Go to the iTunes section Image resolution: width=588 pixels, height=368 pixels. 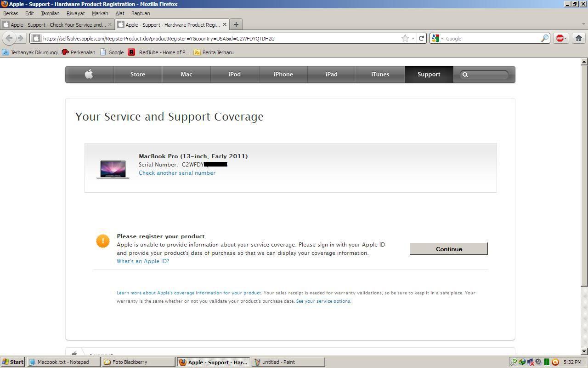click(x=380, y=74)
